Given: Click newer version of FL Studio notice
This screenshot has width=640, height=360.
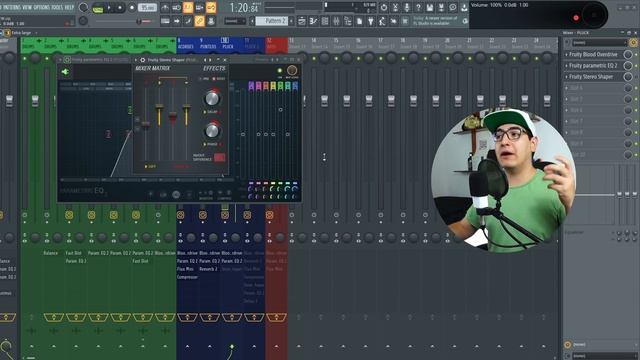Looking at the screenshot, I should (436, 21).
